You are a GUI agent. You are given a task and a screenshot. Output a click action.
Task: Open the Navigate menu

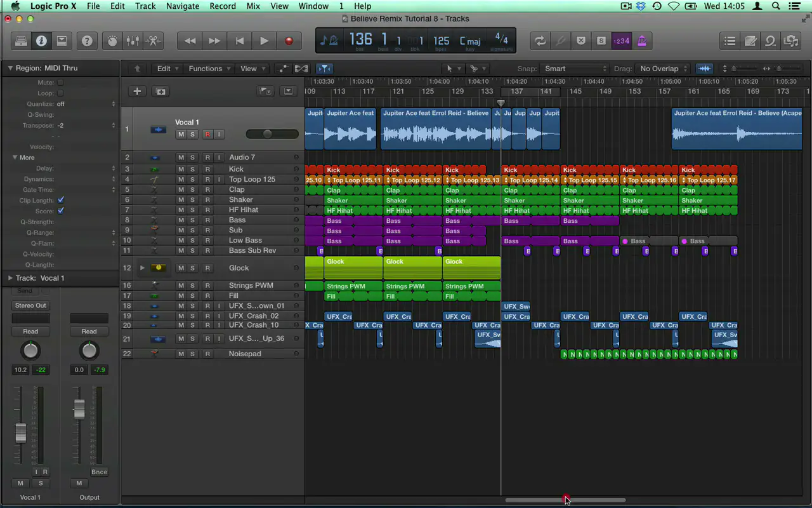[183, 6]
